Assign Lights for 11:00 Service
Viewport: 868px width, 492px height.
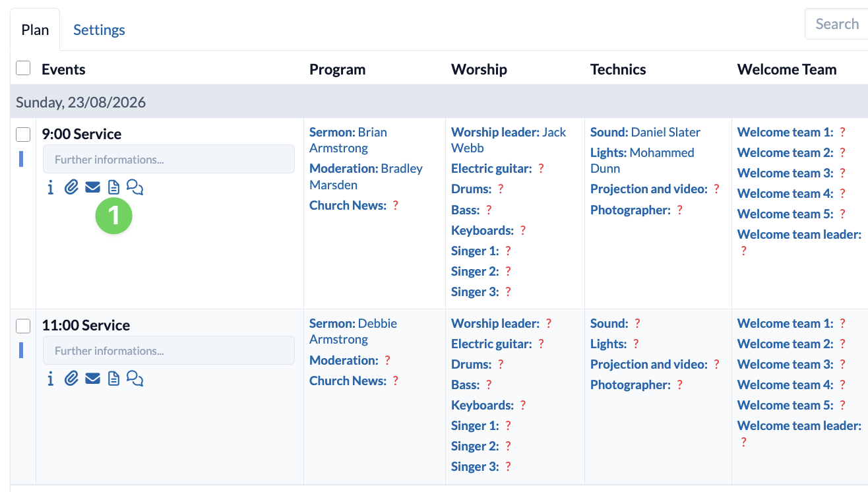[x=615, y=344]
